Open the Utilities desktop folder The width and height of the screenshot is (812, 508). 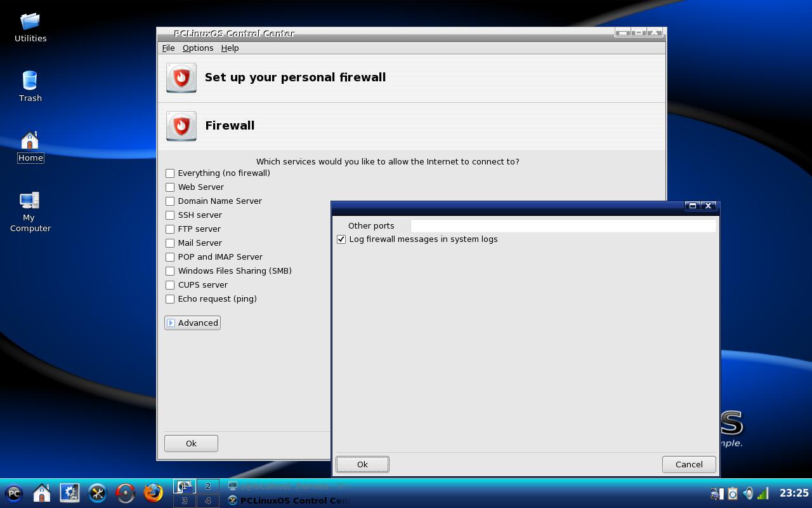[x=30, y=27]
